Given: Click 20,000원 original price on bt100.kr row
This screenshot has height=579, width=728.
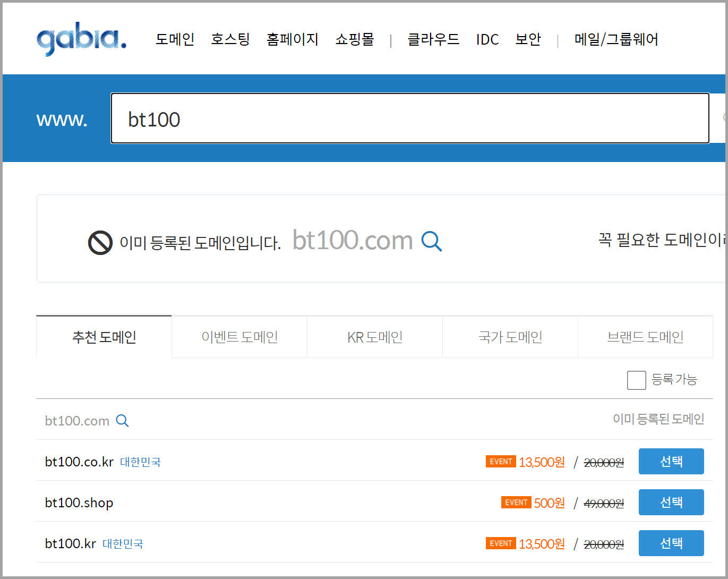Looking at the screenshot, I should 604,544.
